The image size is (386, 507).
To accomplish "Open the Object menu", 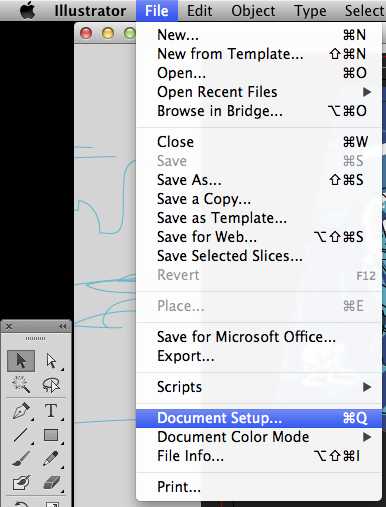I will coord(253,11).
